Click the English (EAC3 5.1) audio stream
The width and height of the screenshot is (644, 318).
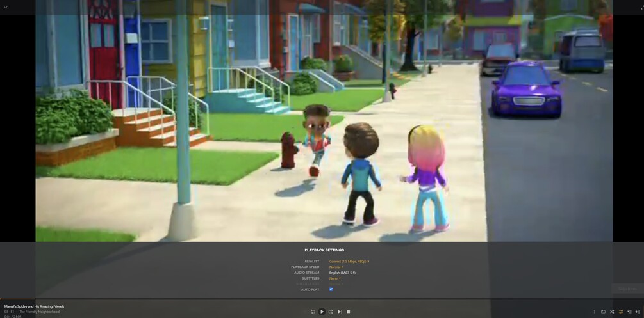point(342,273)
